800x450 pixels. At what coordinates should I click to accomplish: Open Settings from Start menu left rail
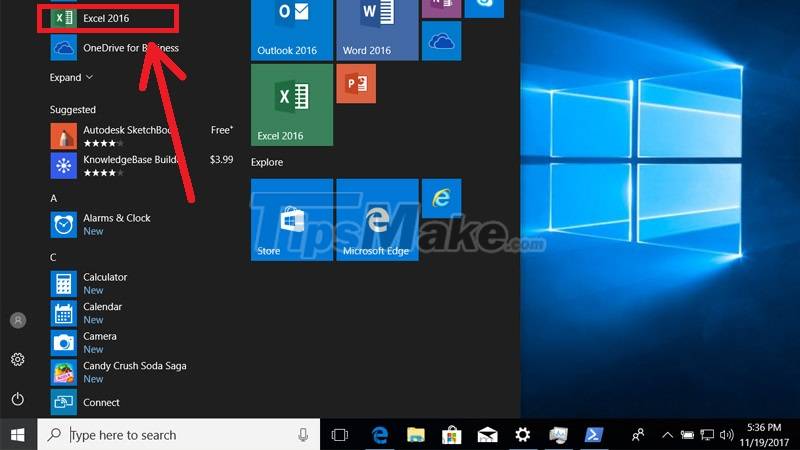point(18,360)
